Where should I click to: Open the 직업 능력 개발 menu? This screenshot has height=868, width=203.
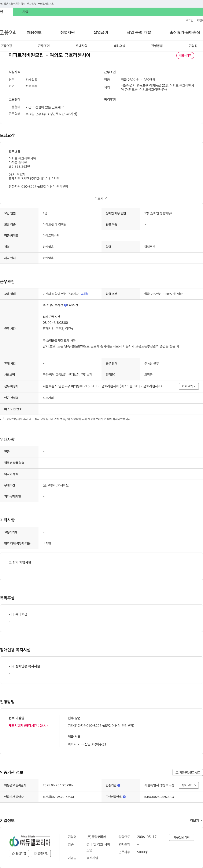(x=139, y=32)
